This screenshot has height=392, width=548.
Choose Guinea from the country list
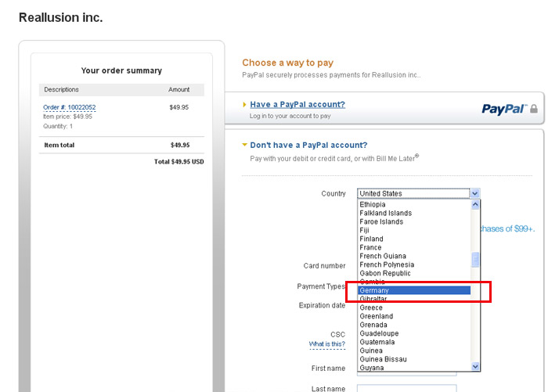(414, 351)
